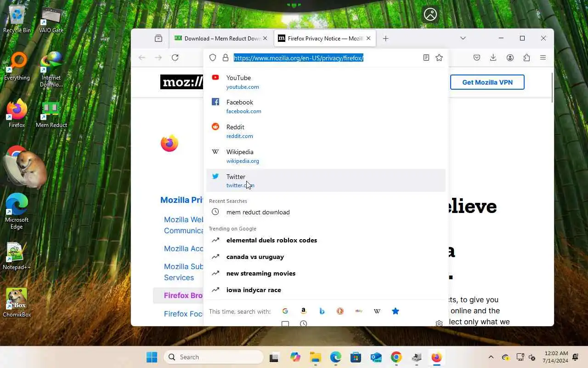Switch to Chrome on taskbar
The image size is (588, 368).
click(396, 357)
